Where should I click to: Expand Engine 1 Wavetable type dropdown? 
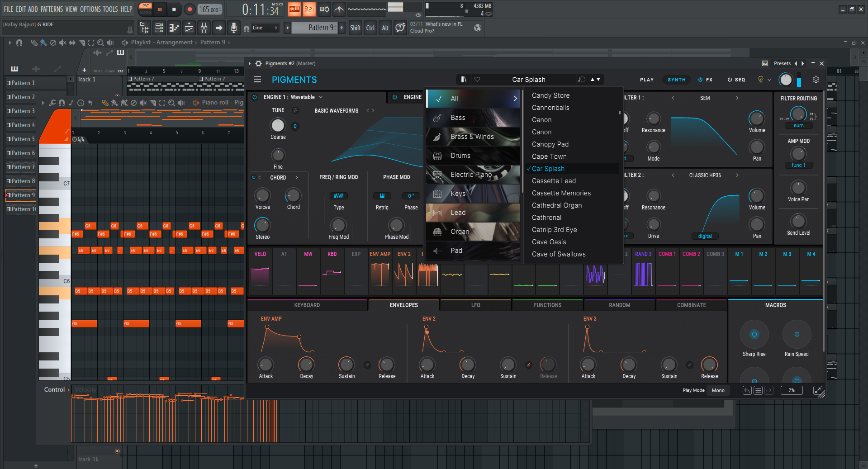[321, 97]
